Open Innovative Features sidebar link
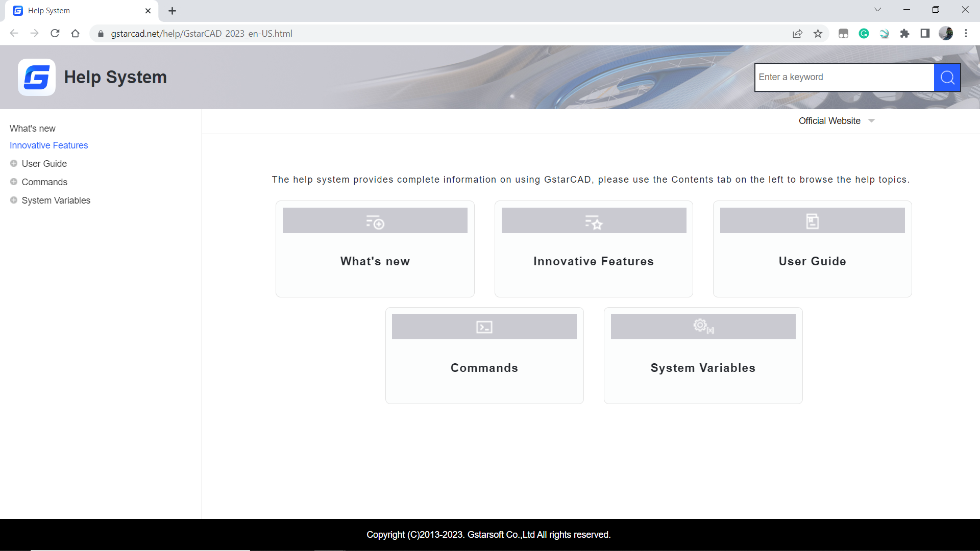The image size is (980, 551). 49,145
